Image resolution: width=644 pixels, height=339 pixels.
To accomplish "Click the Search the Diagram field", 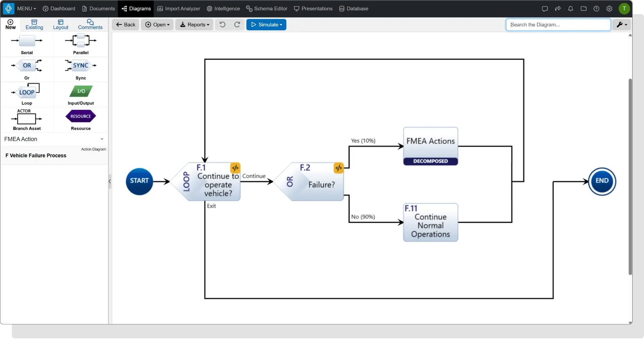I will [x=558, y=24].
